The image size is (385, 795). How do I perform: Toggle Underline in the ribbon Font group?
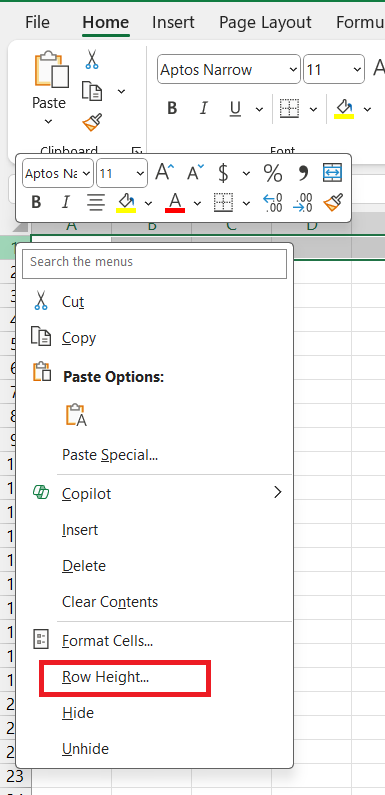coord(235,109)
